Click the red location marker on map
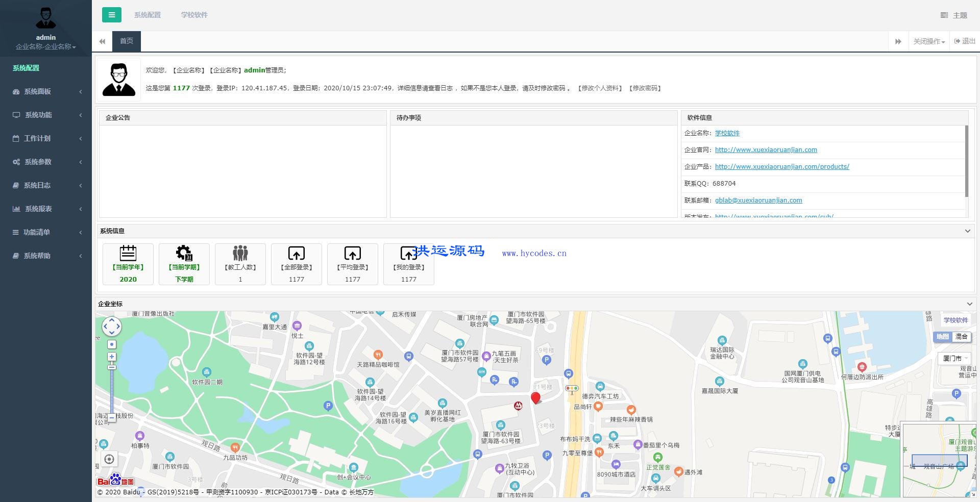Screen dimensions: 980x502 point(535,398)
